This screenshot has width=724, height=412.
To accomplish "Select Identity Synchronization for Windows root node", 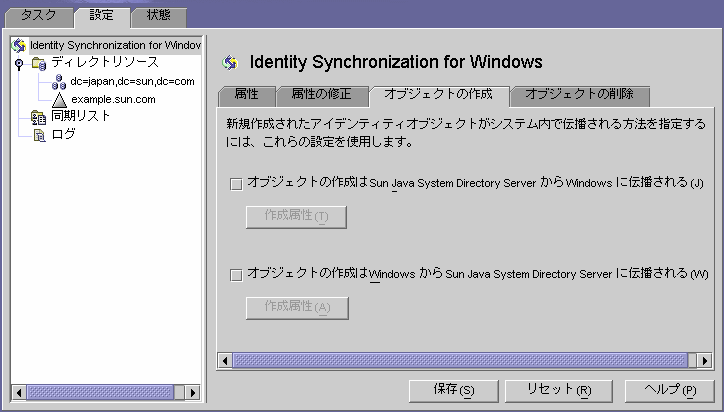I will coord(115,45).
